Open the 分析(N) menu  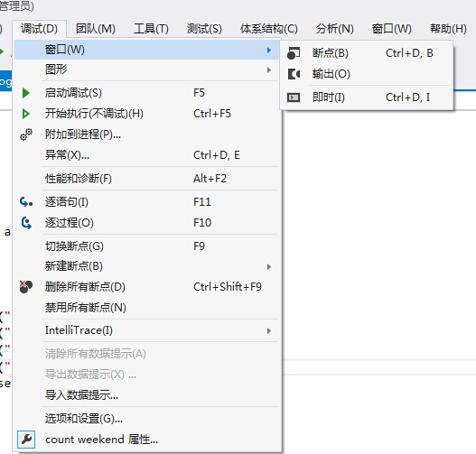[335, 29]
